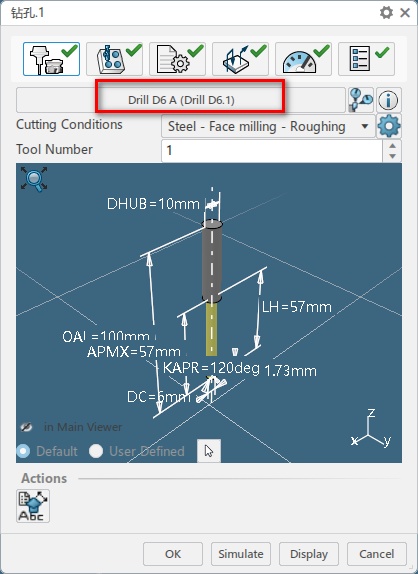This screenshot has height=574, width=418.
Task: Click the OK button
Action: coord(173,554)
